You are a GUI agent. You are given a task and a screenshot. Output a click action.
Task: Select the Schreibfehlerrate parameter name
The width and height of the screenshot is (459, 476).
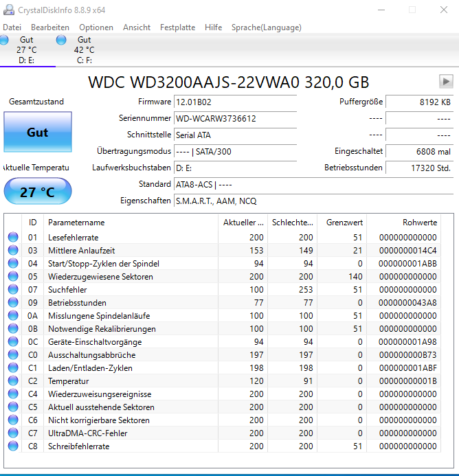pos(79,446)
